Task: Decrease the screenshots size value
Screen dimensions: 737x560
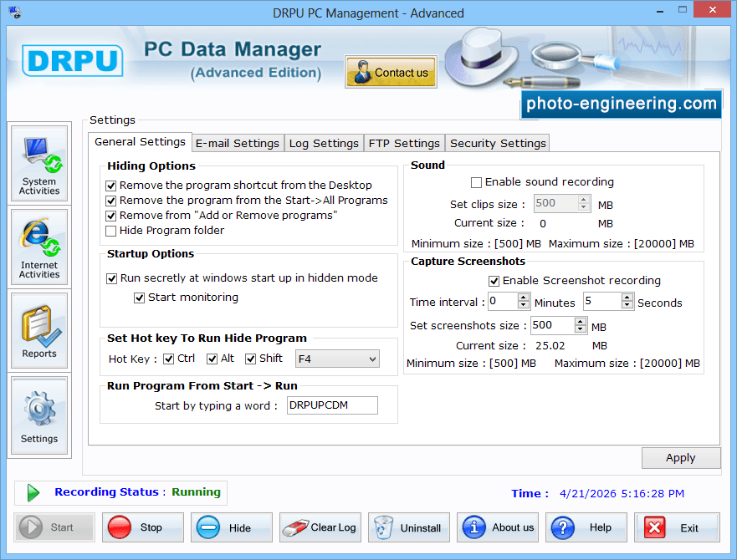Action: [x=581, y=329]
